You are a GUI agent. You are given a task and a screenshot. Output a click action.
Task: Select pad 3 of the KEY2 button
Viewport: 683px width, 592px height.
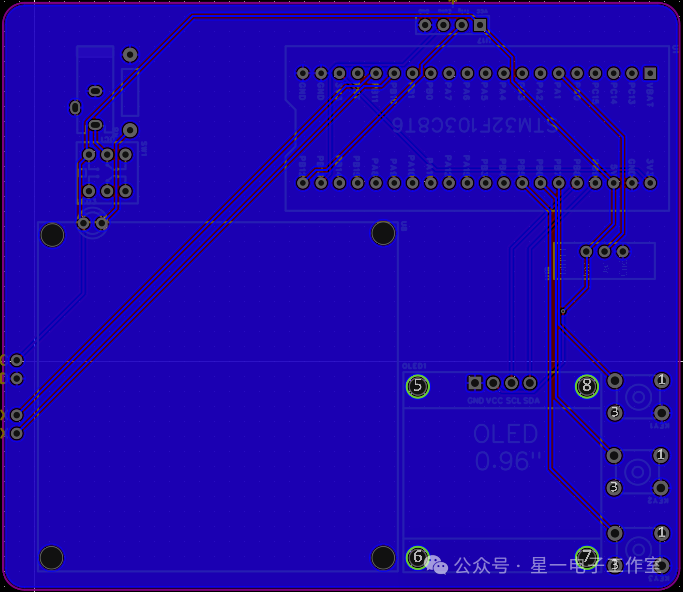614,487
